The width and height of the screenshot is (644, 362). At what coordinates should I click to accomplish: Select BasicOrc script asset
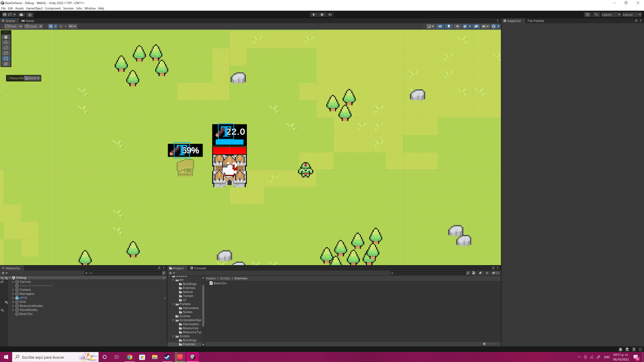pos(218,283)
